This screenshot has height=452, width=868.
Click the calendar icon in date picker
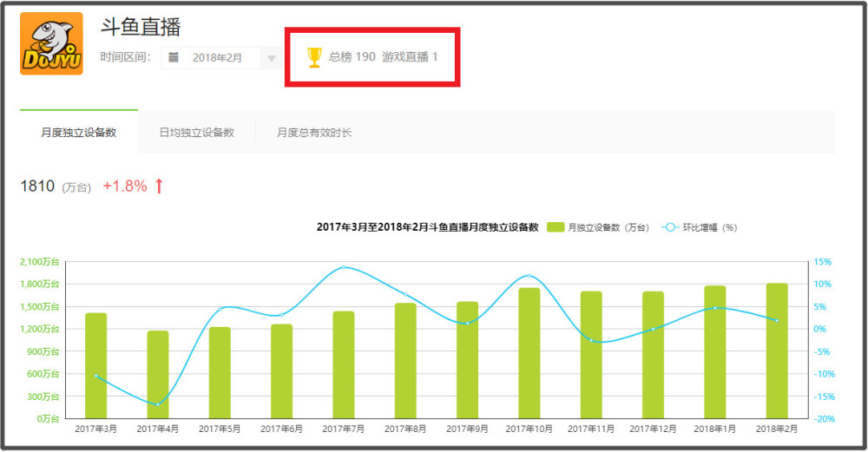point(174,57)
